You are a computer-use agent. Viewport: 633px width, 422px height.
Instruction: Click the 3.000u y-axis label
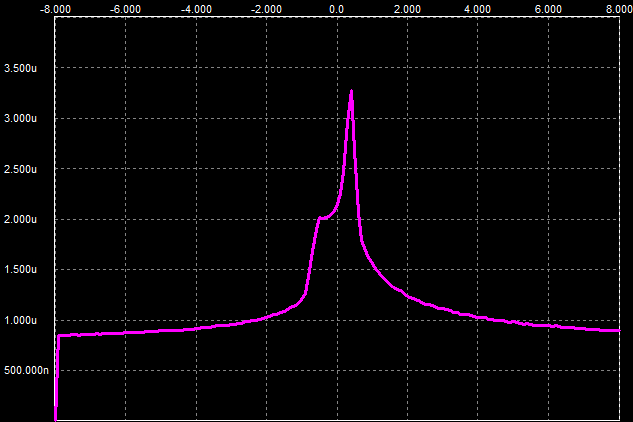(x=21, y=118)
